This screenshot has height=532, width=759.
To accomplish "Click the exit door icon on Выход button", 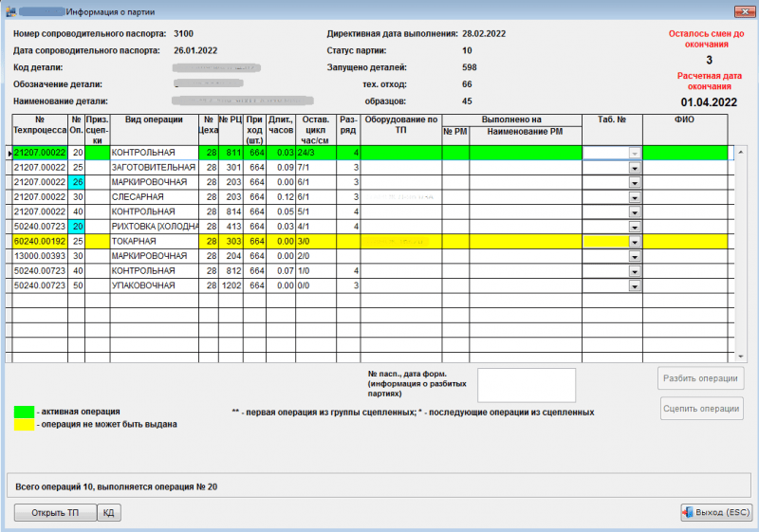I will (690, 513).
